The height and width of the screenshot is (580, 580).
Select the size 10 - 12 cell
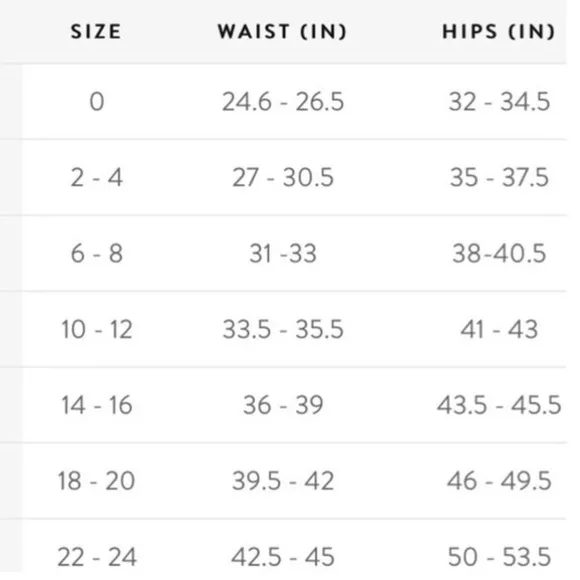(x=97, y=330)
